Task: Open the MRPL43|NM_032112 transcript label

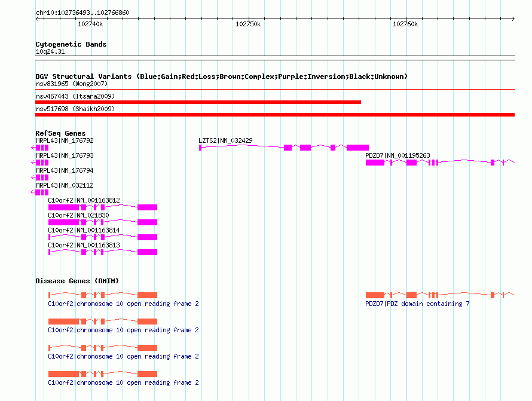Action: click(x=65, y=185)
